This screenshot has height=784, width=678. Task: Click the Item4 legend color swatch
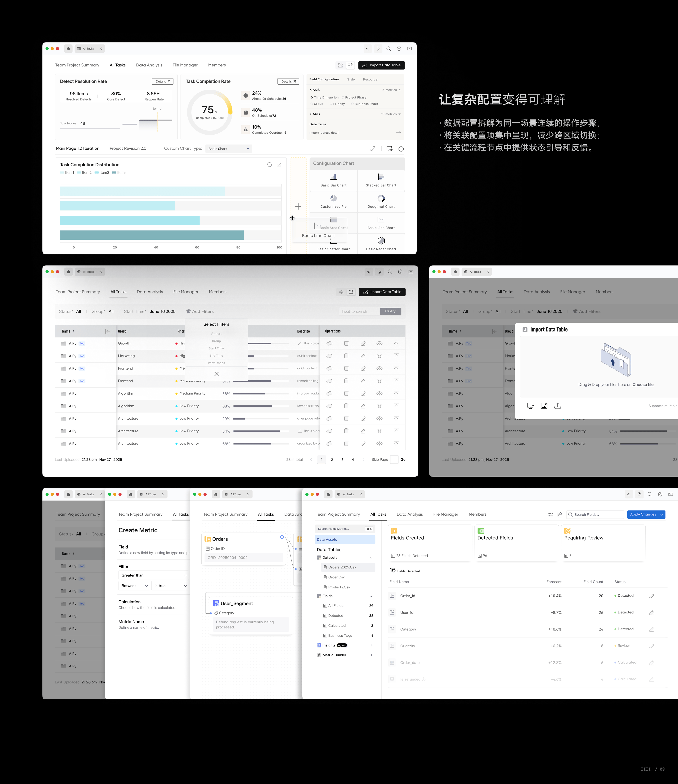click(x=114, y=172)
